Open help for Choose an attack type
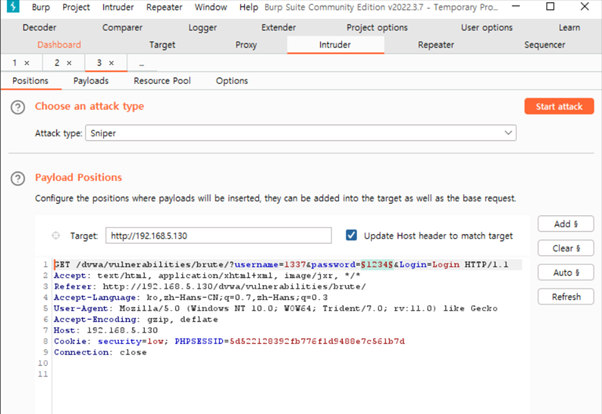The height and width of the screenshot is (414, 602). [x=18, y=107]
